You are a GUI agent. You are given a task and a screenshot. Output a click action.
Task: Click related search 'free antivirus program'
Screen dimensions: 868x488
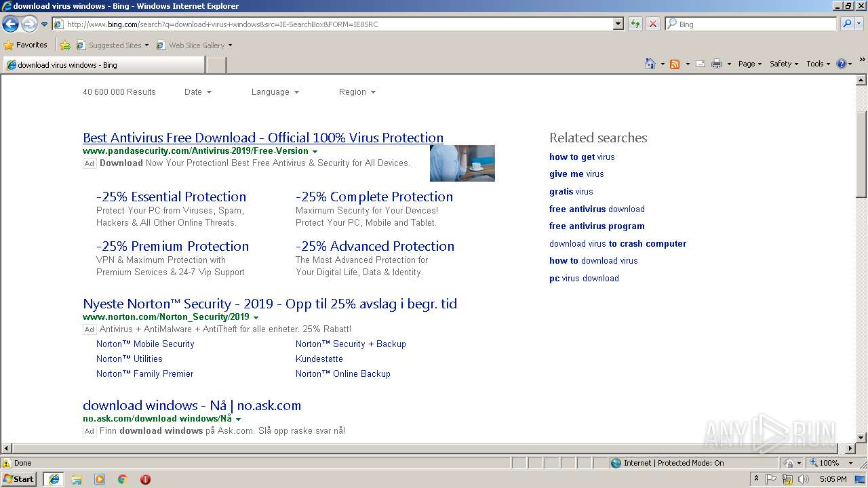(x=597, y=226)
